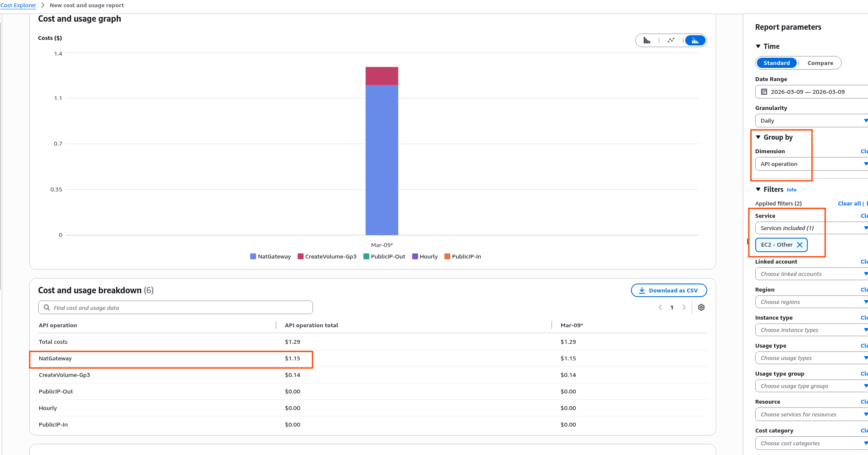Download breakdown as CSV

(x=669, y=290)
